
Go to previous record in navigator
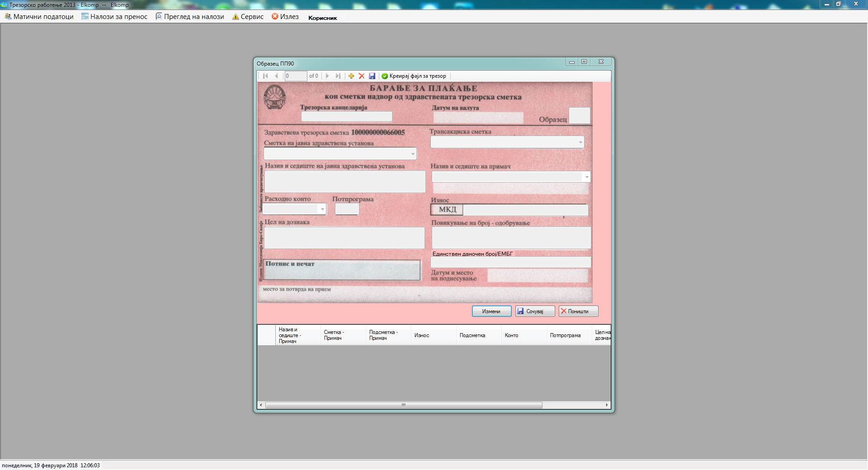[x=276, y=76]
